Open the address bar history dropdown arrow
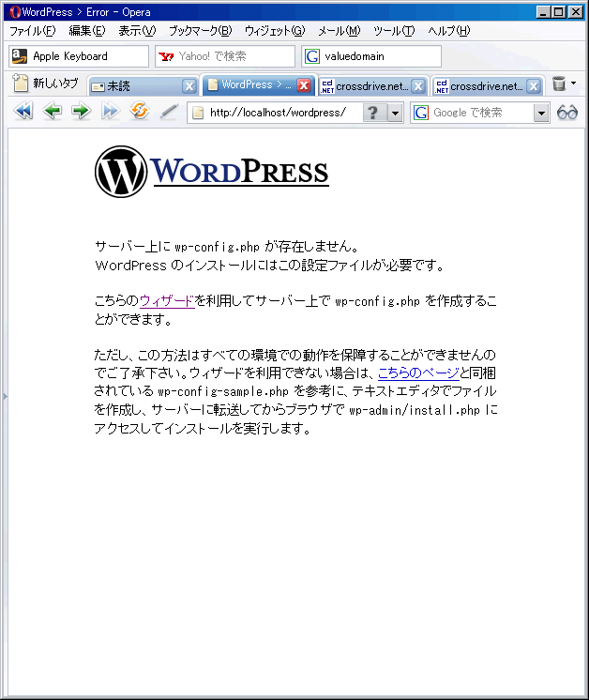The width and height of the screenshot is (589, 700). [x=395, y=113]
